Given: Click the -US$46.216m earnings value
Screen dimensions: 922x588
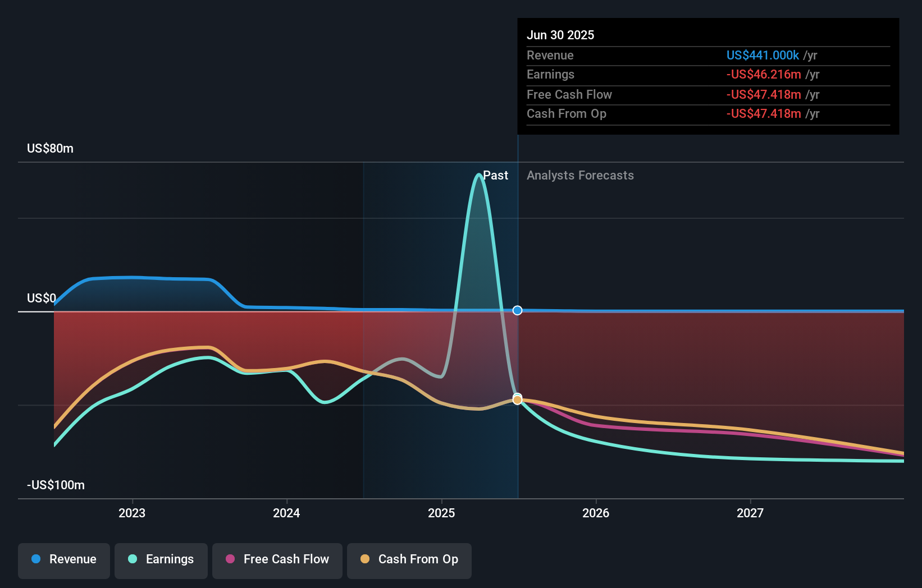Looking at the screenshot, I should click(764, 74).
